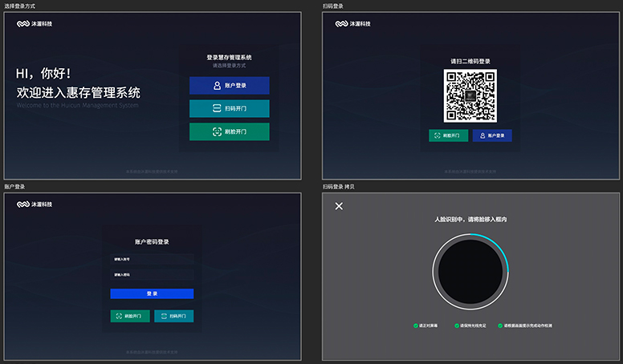Click the 请选择登录方式 subtitle
Viewport: 623px width, 364px height.
click(230, 66)
